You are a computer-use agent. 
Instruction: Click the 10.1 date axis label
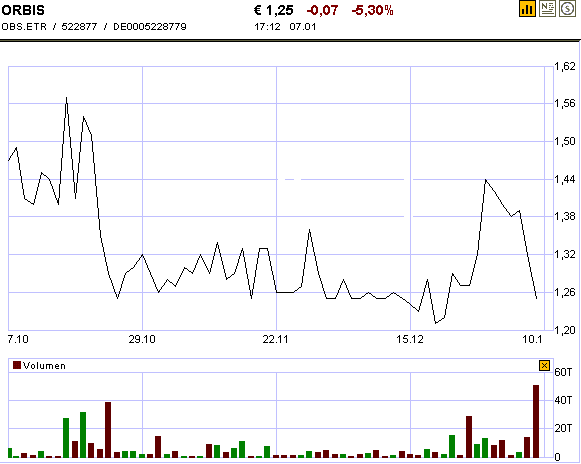click(x=532, y=339)
